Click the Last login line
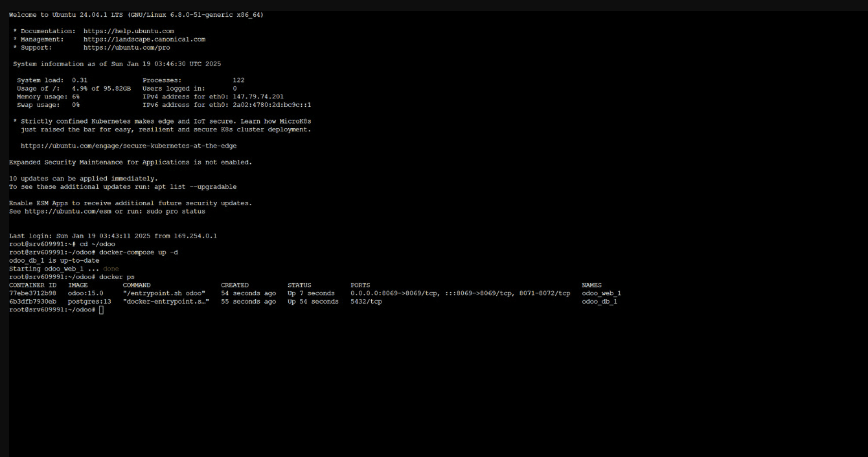Viewport: 868px width, 457px height. tap(113, 236)
